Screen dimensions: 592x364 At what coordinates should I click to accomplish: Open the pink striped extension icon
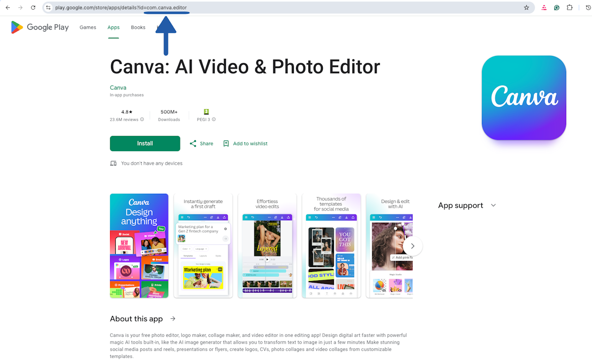click(x=544, y=7)
